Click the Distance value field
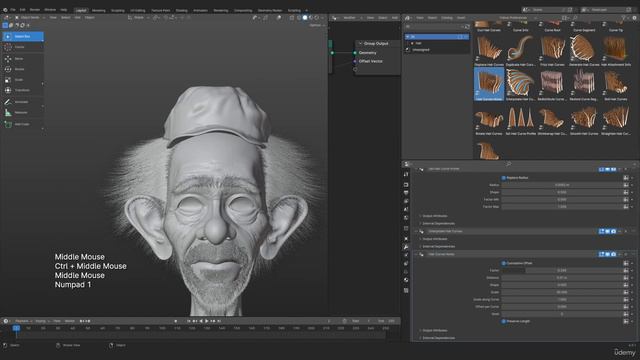The width and height of the screenshot is (640, 360). tap(562, 278)
